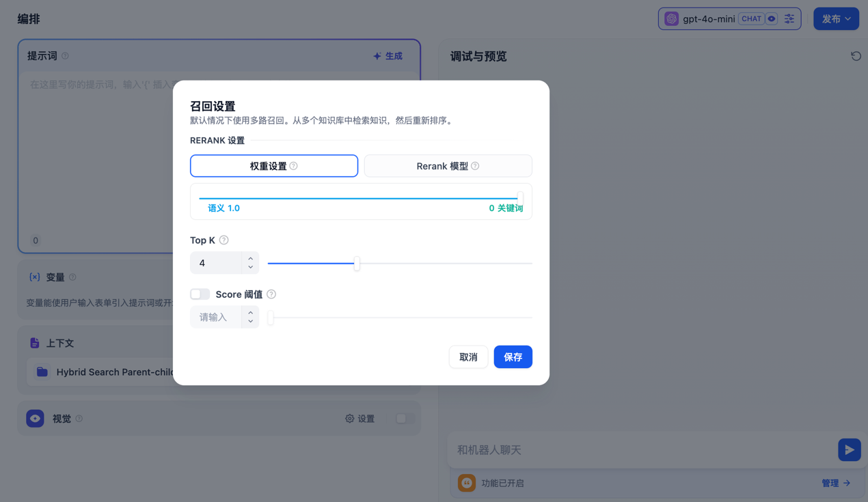This screenshot has height=502, width=868.
Task: Click the help icon on 权重设置 tab
Action: tap(294, 166)
